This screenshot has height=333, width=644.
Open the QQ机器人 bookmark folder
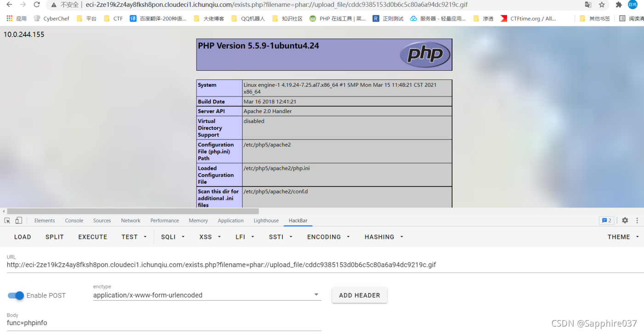248,19
